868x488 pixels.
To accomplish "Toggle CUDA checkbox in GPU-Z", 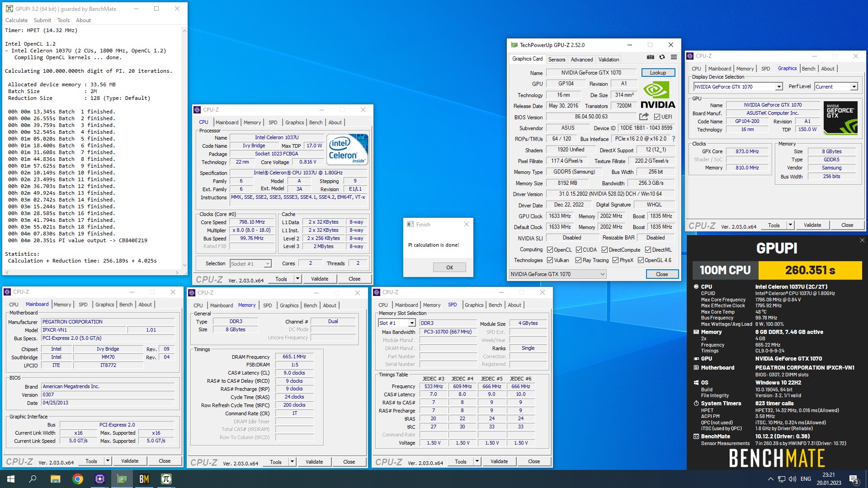I will click(x=579, y=250).
